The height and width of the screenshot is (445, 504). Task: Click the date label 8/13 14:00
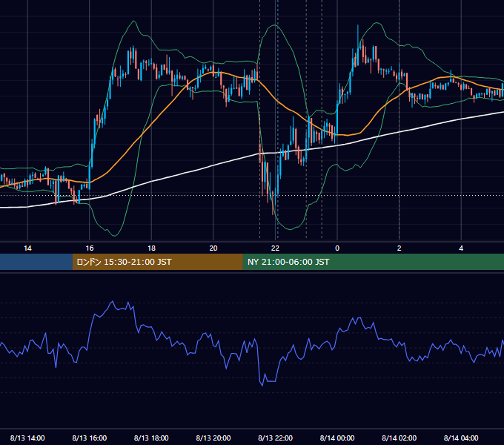click(x=27, y=438)
